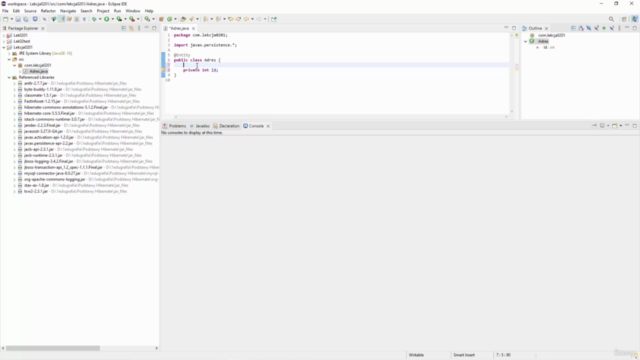The image size is (640, 360).
Task: Toggle Hide Non-Public Members in Outline
Action: click(x=604, y=28)
